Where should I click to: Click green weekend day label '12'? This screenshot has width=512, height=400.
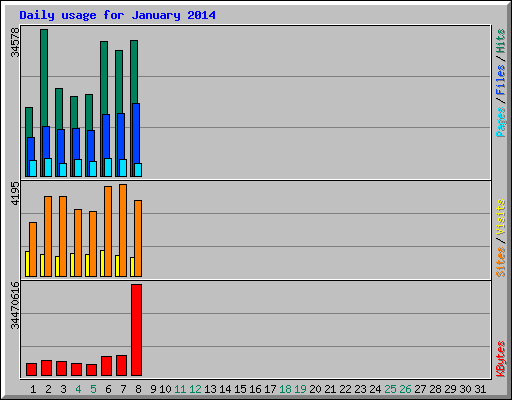[195, 389]
